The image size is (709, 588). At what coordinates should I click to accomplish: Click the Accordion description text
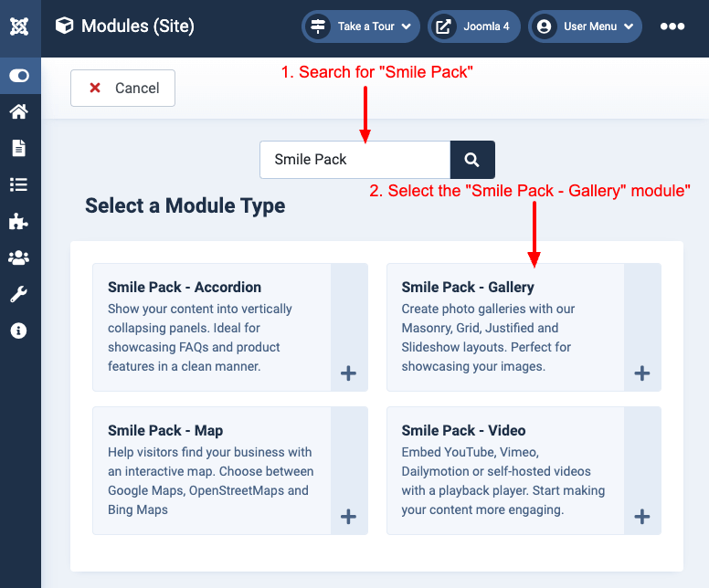pyautogui.click(x=200, y=338)
